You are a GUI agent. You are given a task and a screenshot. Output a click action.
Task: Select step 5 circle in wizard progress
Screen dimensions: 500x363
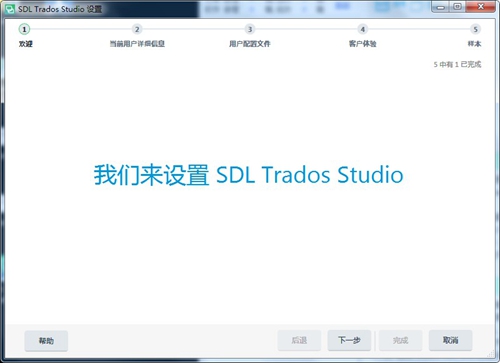(476, 29)
